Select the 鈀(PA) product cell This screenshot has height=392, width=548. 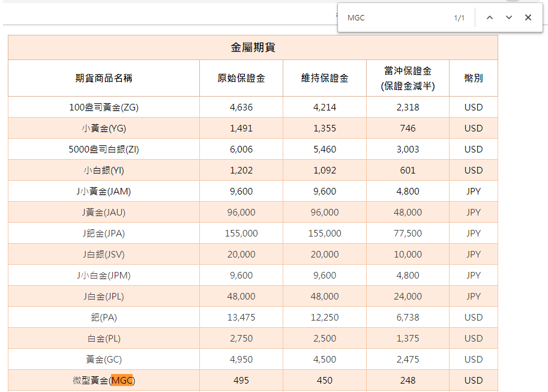click(104, 317)
